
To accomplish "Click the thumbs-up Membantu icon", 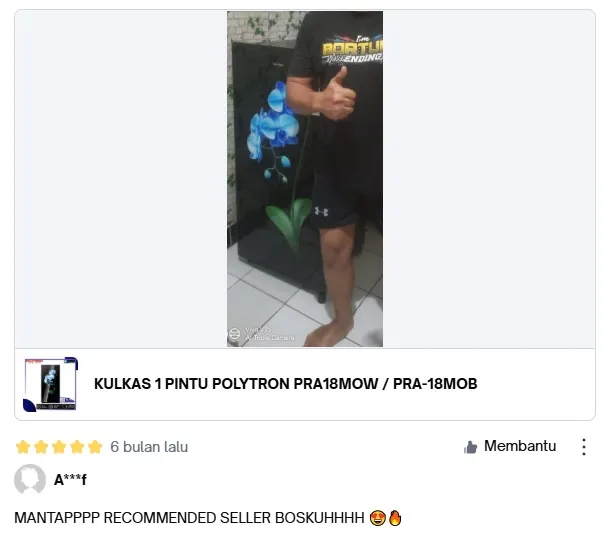I will [x=470, y=447].
